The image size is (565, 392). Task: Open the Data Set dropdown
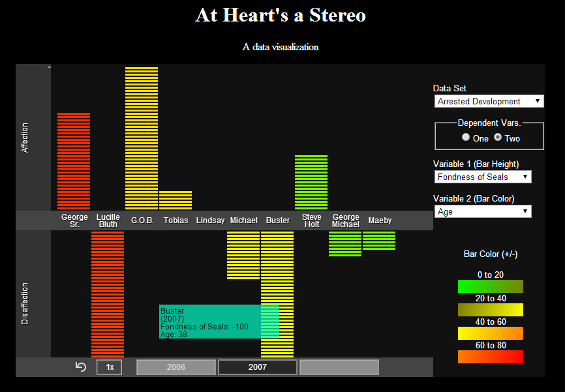pyautogui.click(x=489, y=101)
